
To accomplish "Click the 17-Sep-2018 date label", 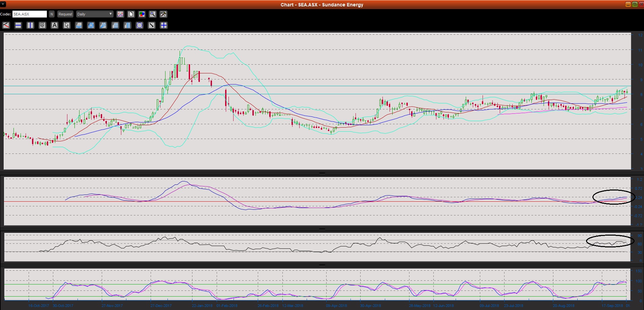I will click(612, 306).
